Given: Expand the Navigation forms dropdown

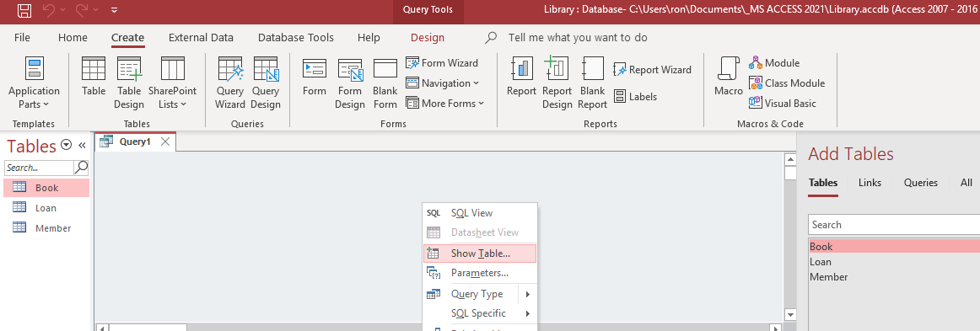Looking at the screenshot, I should [442, 83].
